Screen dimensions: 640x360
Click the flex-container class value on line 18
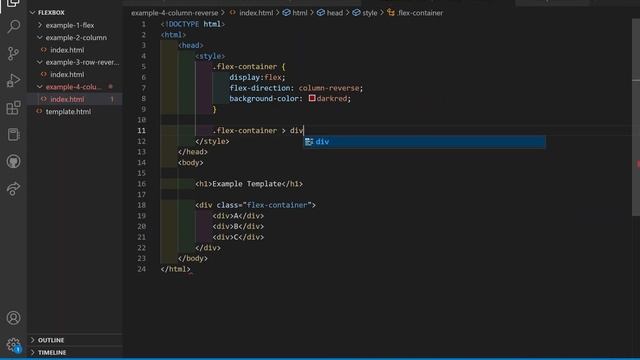tap(277, 205)
